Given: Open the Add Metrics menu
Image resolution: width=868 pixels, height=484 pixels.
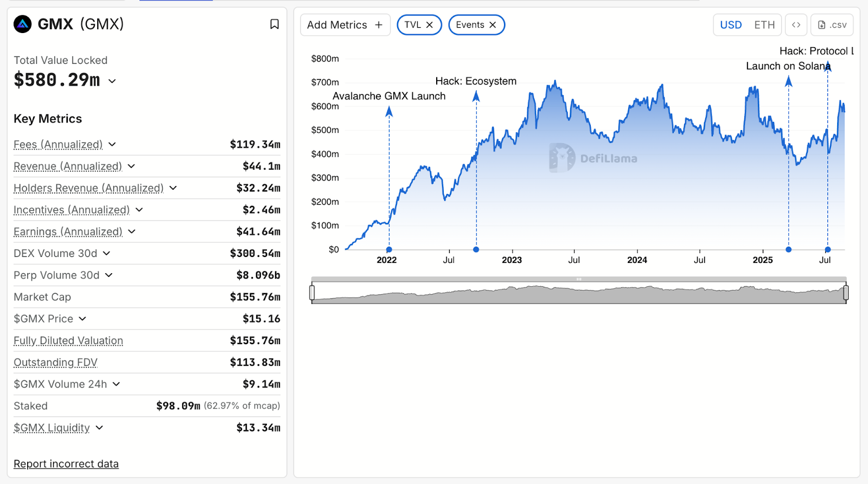Looking at the screenshot, I should tap(345, 24).
